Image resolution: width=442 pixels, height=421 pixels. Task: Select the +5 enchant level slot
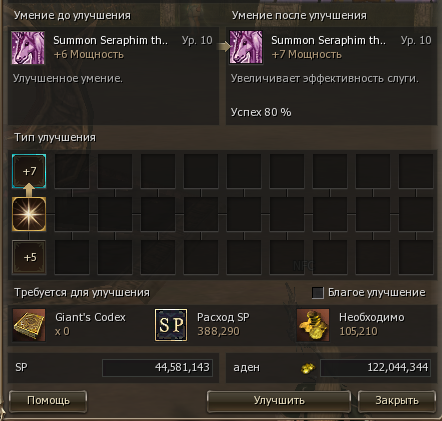(x=29, y=257)
